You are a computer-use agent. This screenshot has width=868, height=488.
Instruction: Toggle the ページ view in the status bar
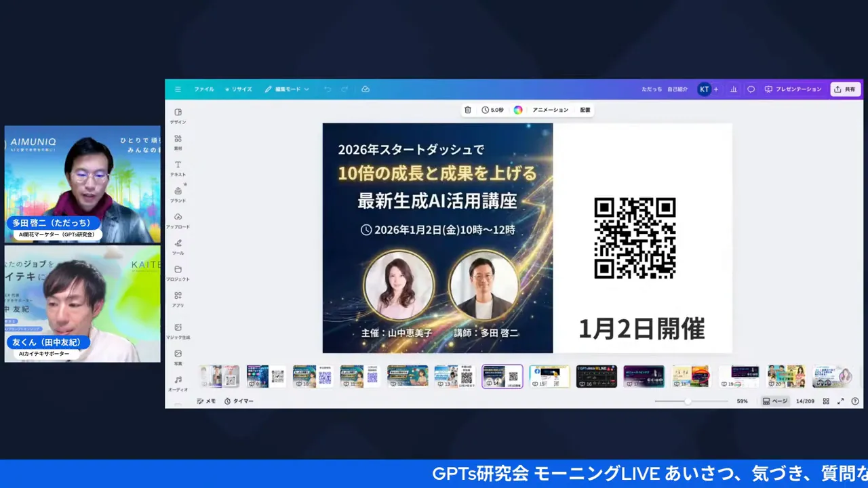click(x=774, y=401)
